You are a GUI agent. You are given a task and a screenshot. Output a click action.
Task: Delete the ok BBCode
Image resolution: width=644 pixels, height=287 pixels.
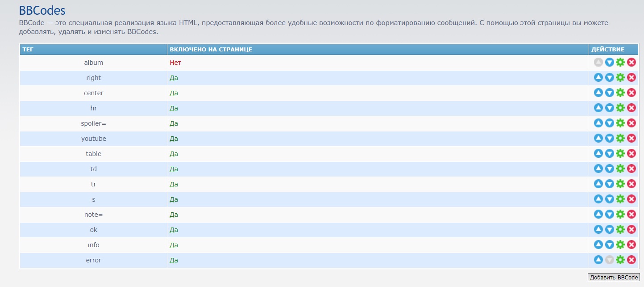(x=631, y=230)
